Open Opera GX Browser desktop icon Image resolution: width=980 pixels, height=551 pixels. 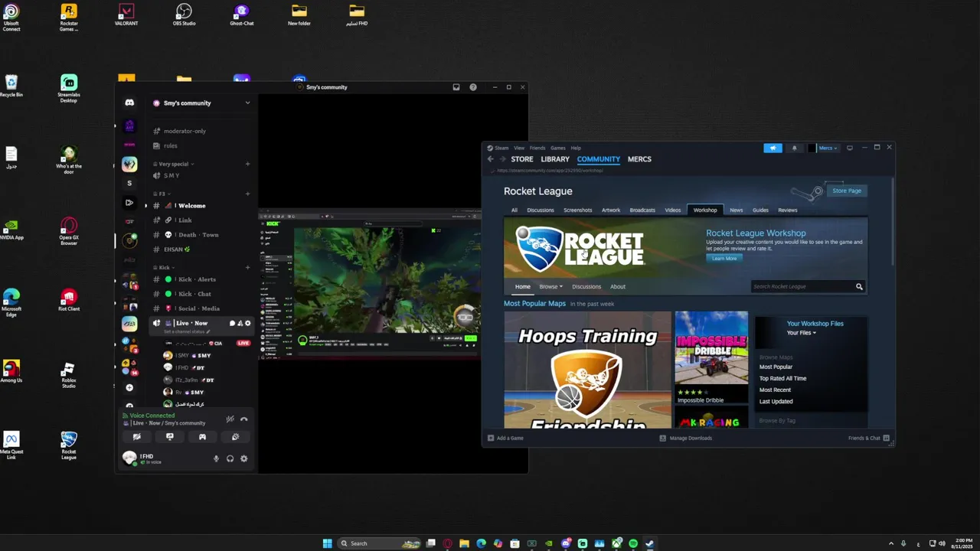[x=69, y=231]
